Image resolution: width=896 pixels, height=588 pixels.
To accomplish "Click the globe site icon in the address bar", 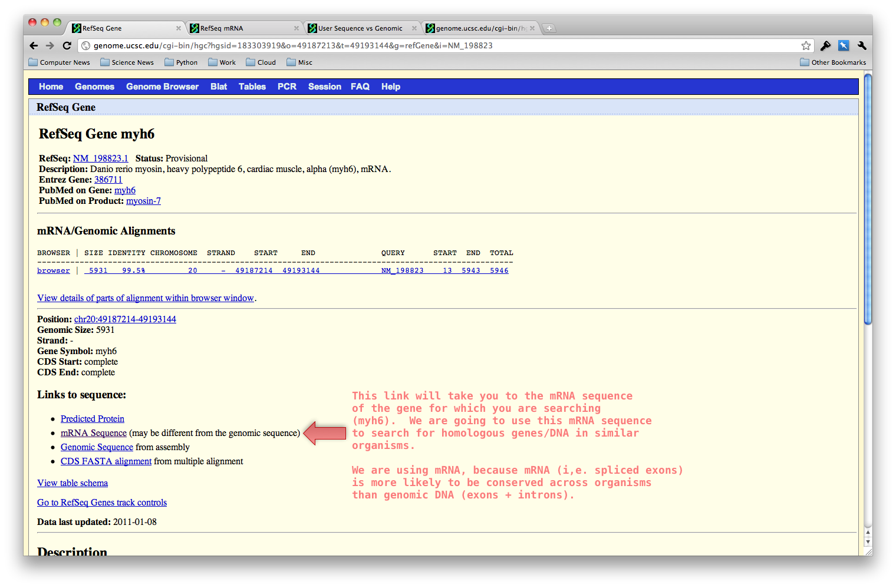I will click(85, 45).
